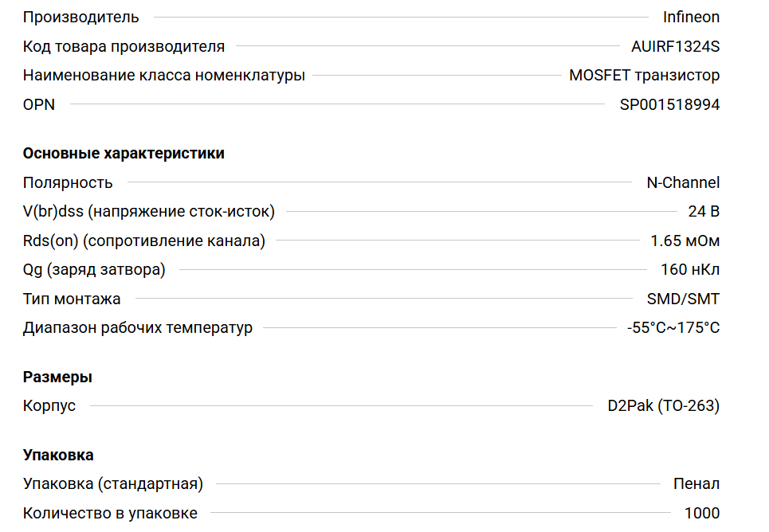Click the SP001518994 OPN code
The height and width of the screenshot is (532, 769).
click(x=669, y=104)
